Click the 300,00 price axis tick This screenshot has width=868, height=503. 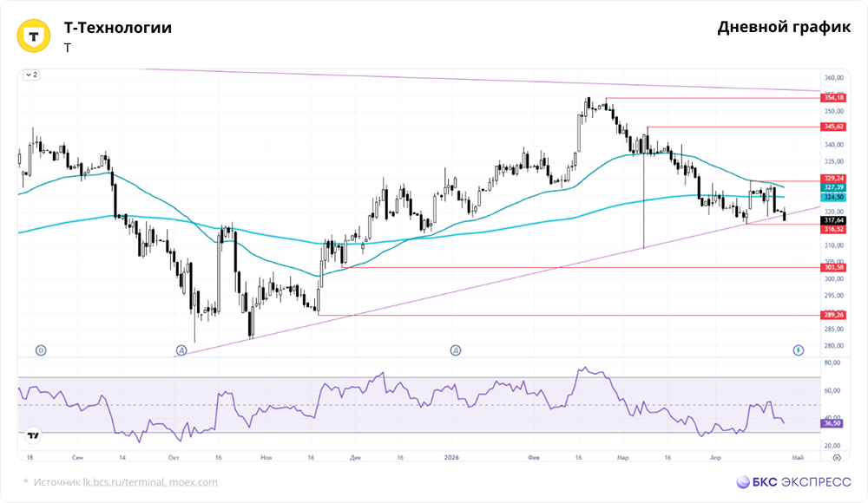pyautogui.click(x=833, y=279)
